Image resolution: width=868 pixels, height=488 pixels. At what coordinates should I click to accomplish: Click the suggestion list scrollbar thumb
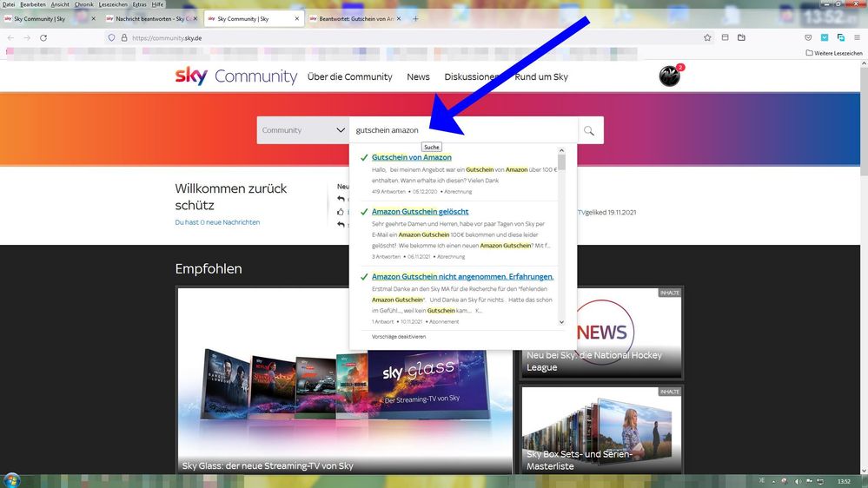click(x=561, y=163)
